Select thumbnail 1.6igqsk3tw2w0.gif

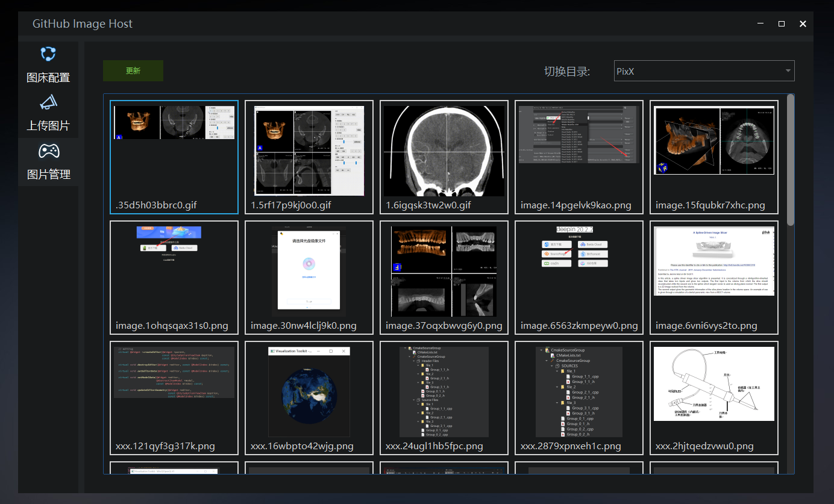(x=444, y=157)
